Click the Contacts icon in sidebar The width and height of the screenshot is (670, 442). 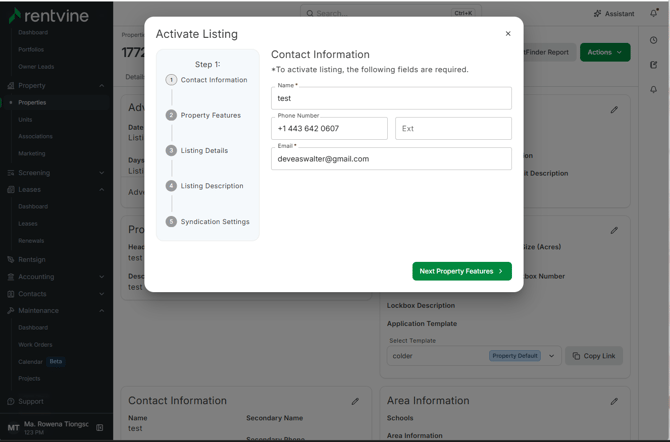coord(11,294)
